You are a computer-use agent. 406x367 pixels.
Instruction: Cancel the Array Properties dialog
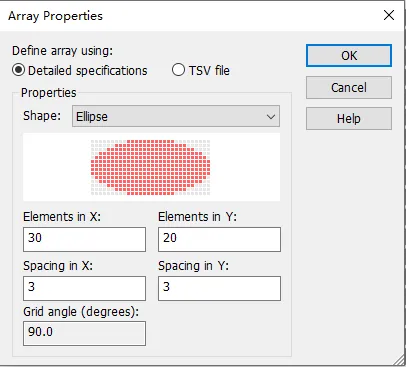pyautogui.click(x=349, y=87)
